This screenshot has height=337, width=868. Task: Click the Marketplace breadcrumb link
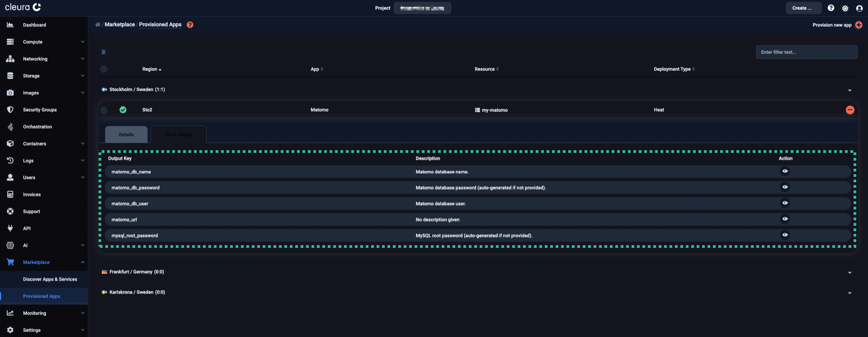pos(120,24)
